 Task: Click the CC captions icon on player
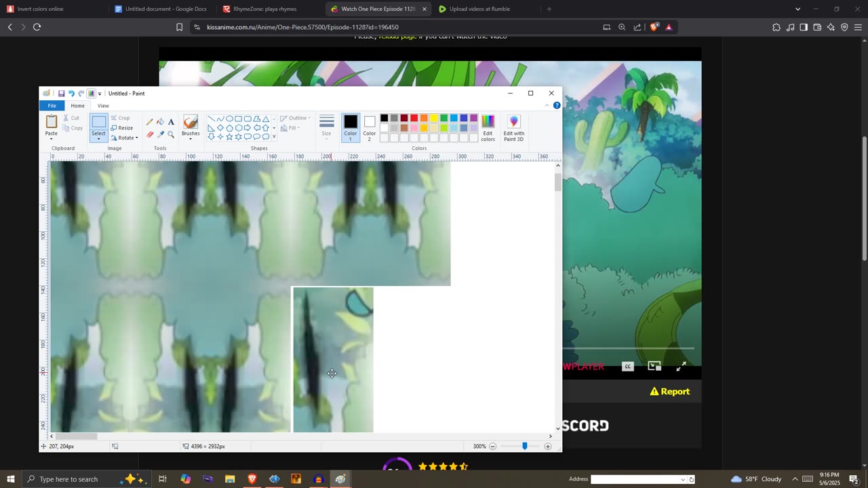pyautogui.click(x=628, y=367)
